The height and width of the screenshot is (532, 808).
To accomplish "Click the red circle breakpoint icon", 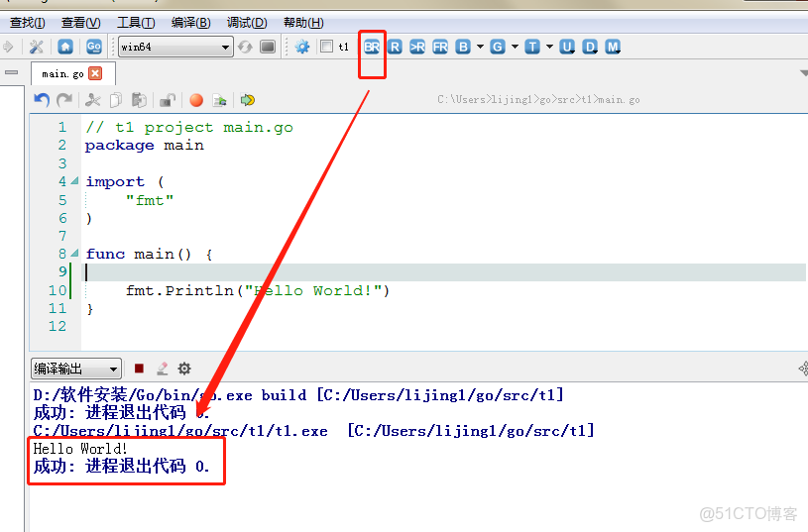I will (x=196, y=100).
